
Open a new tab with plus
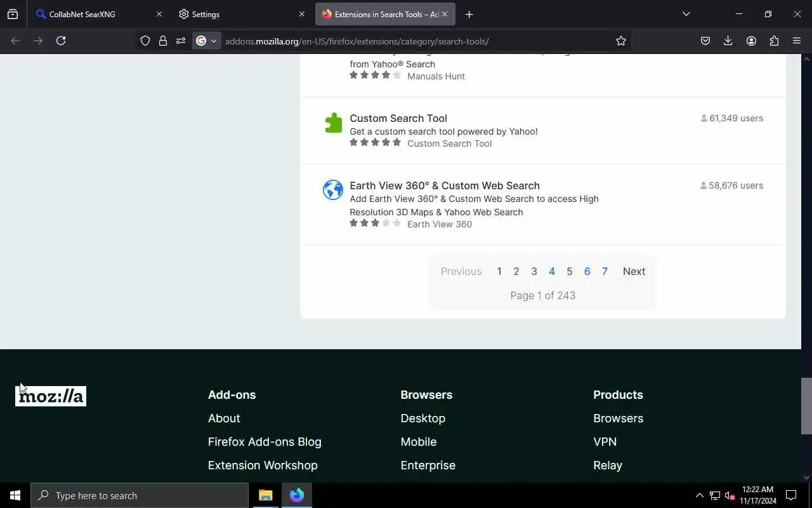(469, 14)
